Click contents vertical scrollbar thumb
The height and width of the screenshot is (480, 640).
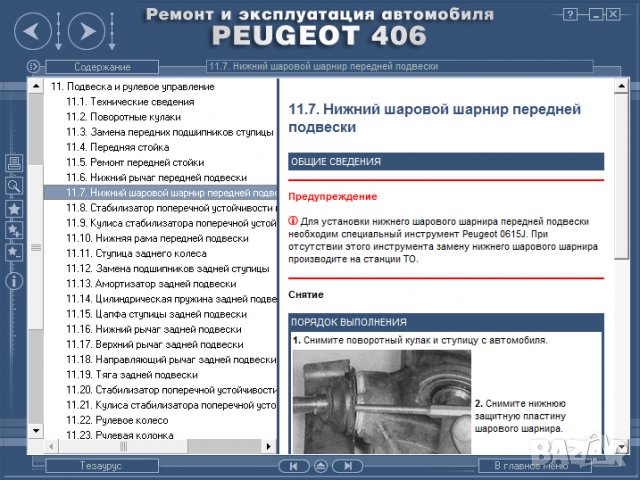[x=36, y=247]
